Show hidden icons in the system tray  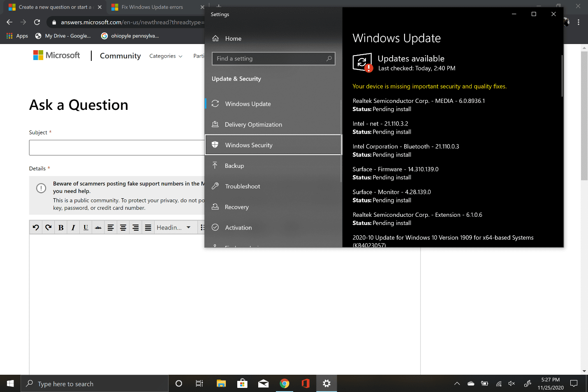[x=457, y=384]
